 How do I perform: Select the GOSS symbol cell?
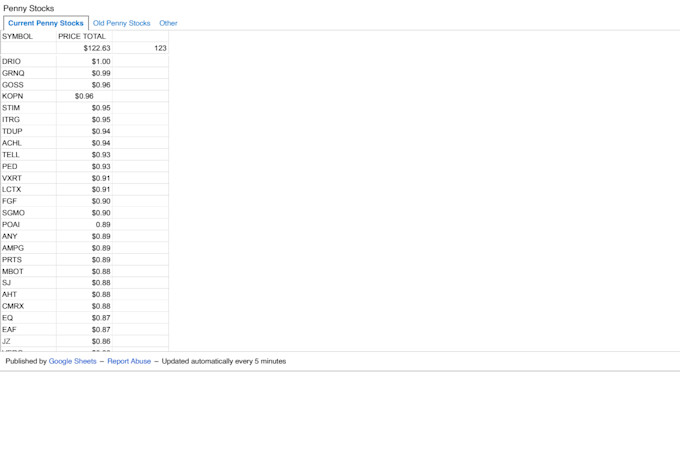[x=29, y=85]
